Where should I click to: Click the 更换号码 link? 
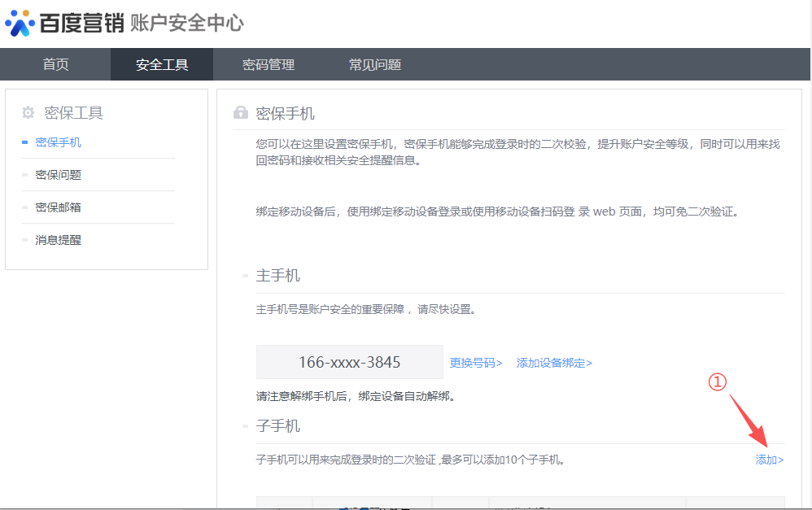(x=476, y=363)
